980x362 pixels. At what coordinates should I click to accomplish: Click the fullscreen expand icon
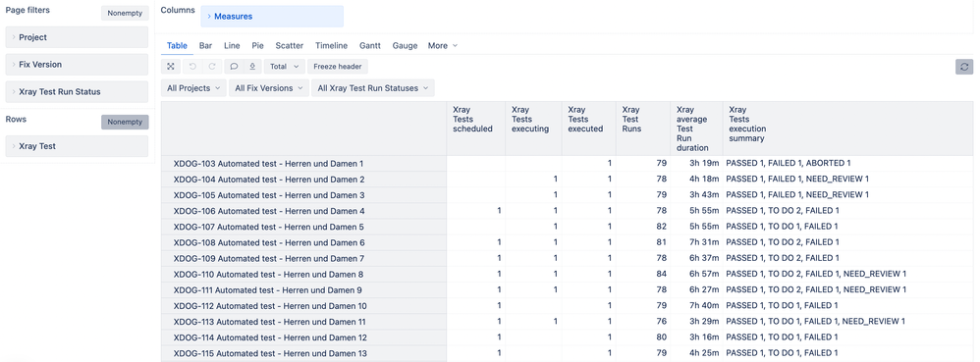click(171, 66)
